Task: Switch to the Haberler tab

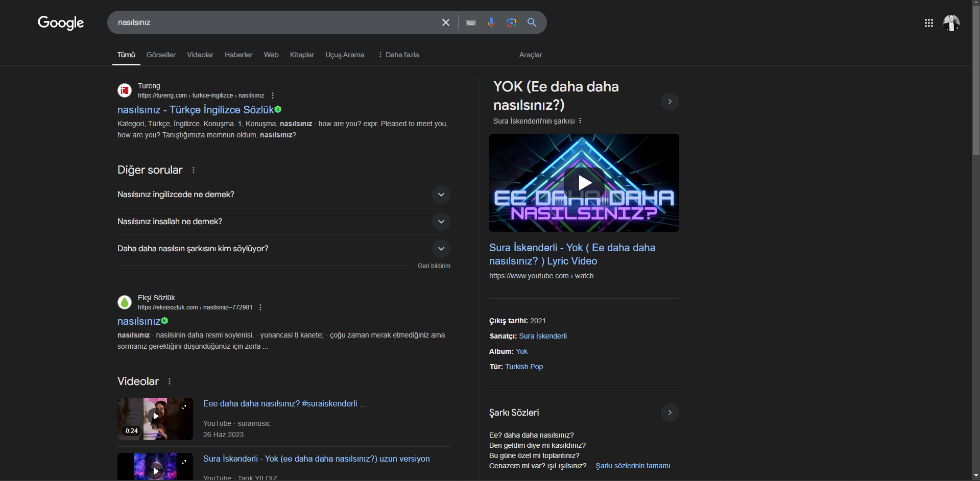Action: point(238,55)
